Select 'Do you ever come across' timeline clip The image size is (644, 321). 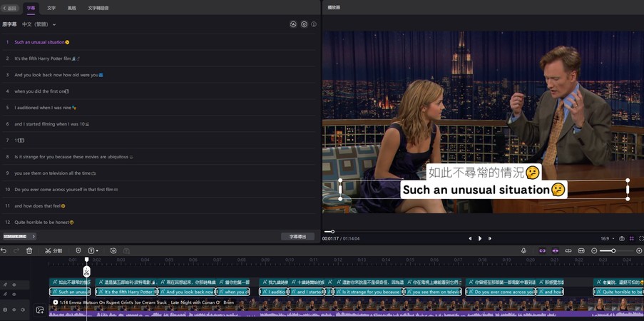click(x=500, y=292)
